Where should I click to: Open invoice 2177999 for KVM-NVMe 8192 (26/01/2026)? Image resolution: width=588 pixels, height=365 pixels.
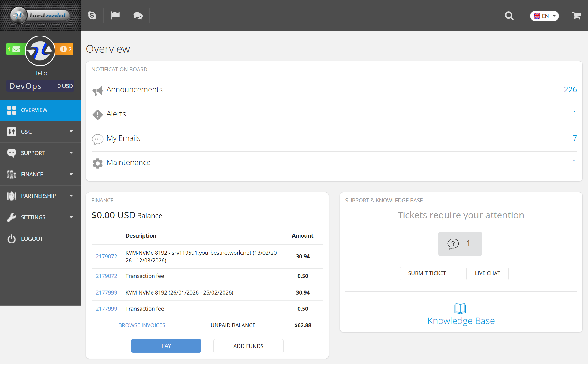coord(106,293)
